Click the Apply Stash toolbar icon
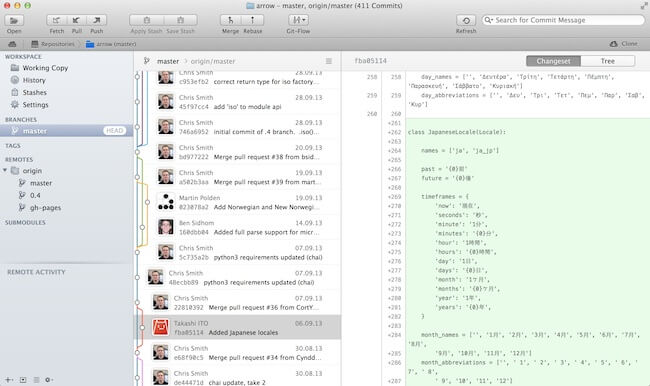The image size is (650, 386). coord(146,20)
